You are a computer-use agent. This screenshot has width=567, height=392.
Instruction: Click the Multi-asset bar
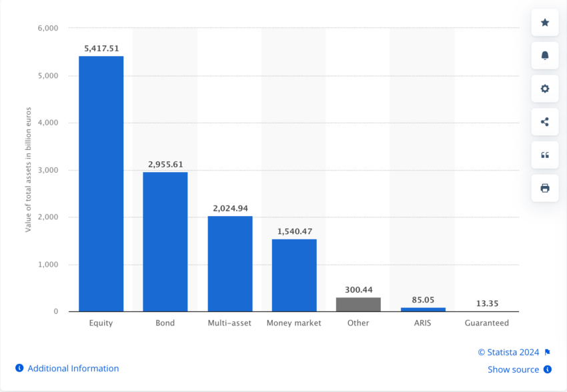click(x=230, y=264)
